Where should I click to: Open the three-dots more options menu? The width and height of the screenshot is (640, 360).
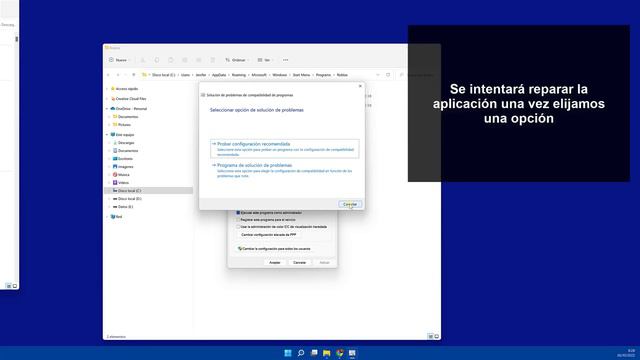pyautogui.click(x=286, y=60)
